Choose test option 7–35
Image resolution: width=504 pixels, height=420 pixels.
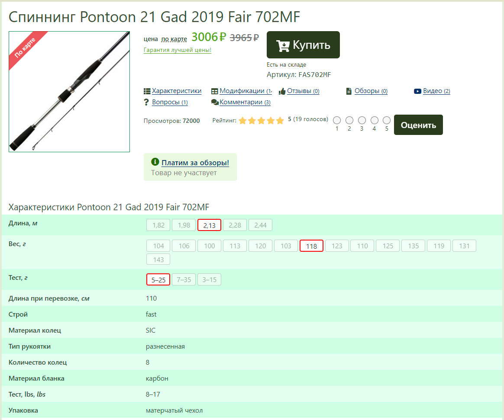(x=184, y=280)
